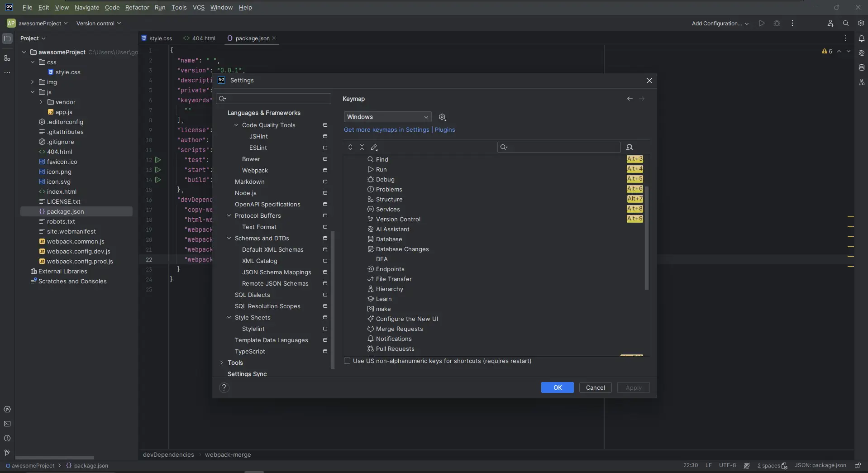Click the settings search field

[274, 99]
